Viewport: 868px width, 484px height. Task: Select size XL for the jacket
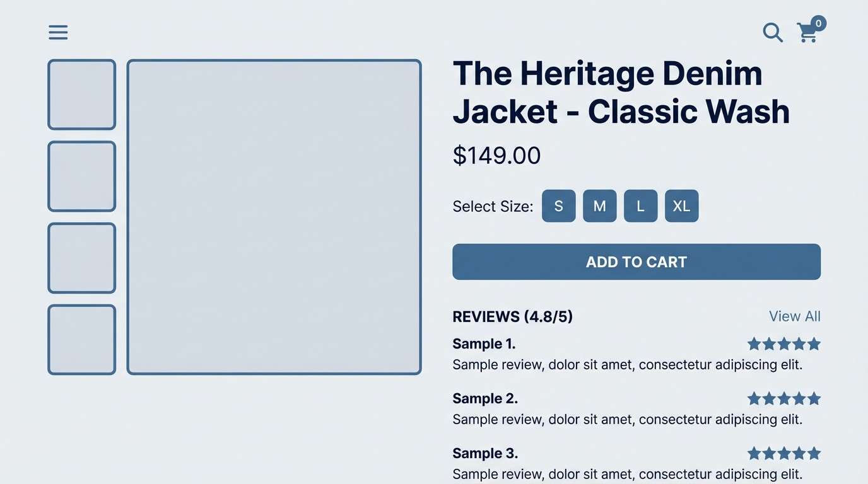point(681,205)
